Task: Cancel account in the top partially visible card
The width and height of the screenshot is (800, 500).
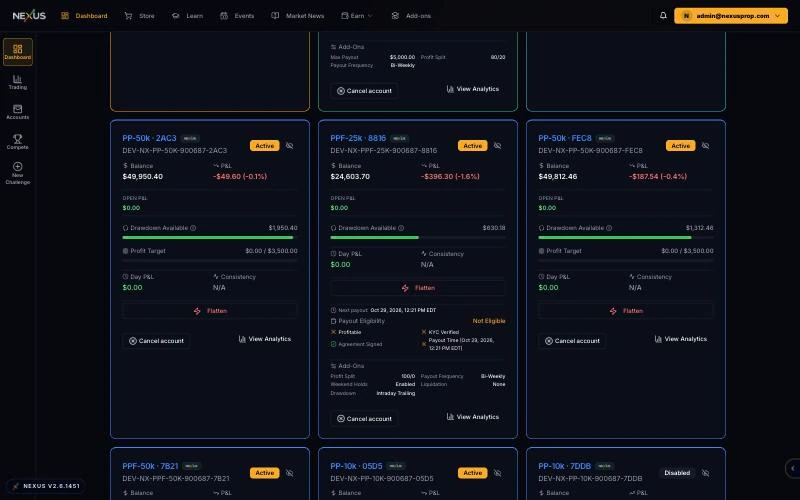Action: coord(364,91)
